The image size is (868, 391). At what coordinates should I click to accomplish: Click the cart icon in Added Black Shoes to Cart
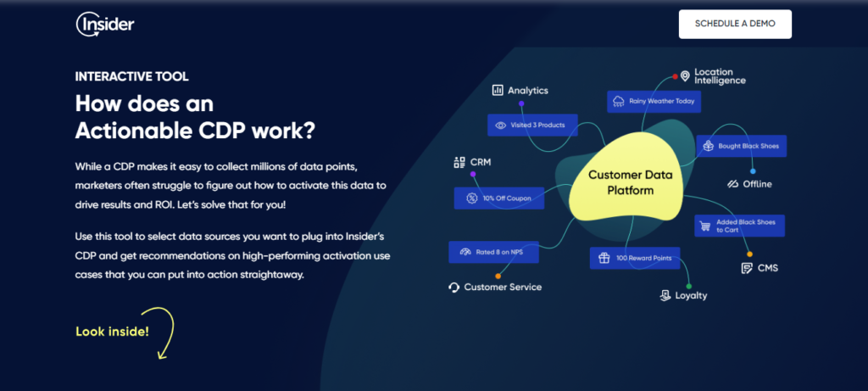pyautogui.click(x=705, y=226)
